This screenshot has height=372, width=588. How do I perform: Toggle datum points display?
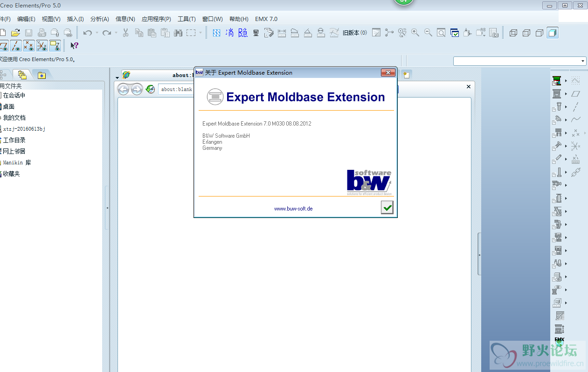[29, 46]
